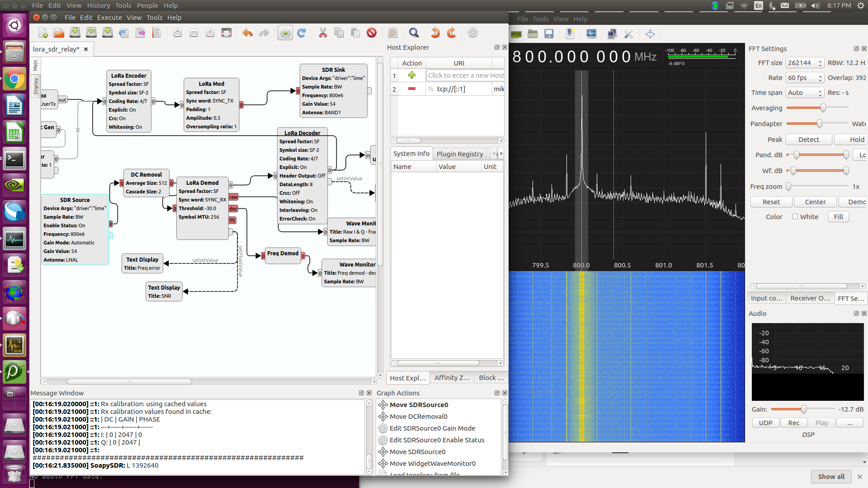Viewport: 868px width, 488px height.
Task: Click the new topology file icon
Action: 43,33
